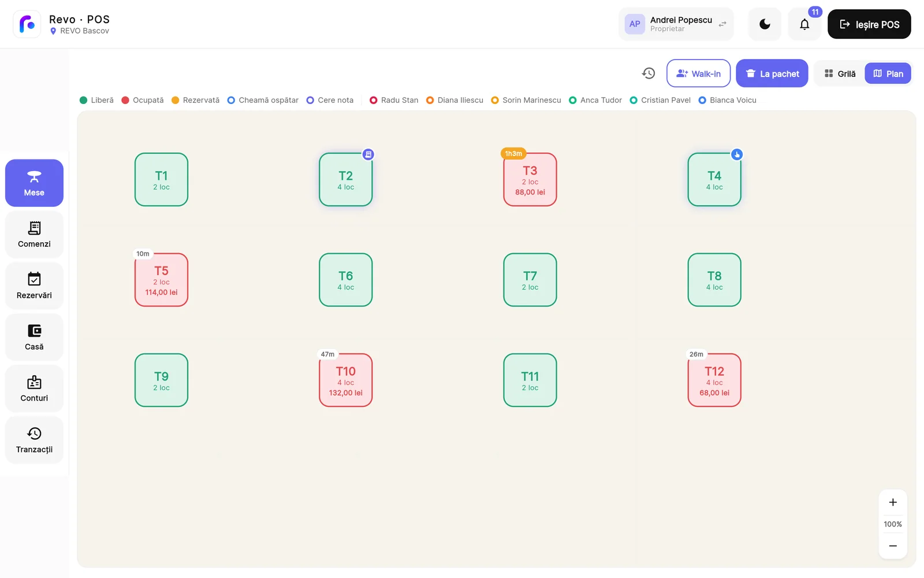924x578 pixels.
Task: Zoom in with the plus button
Action: tap(893, 502)
